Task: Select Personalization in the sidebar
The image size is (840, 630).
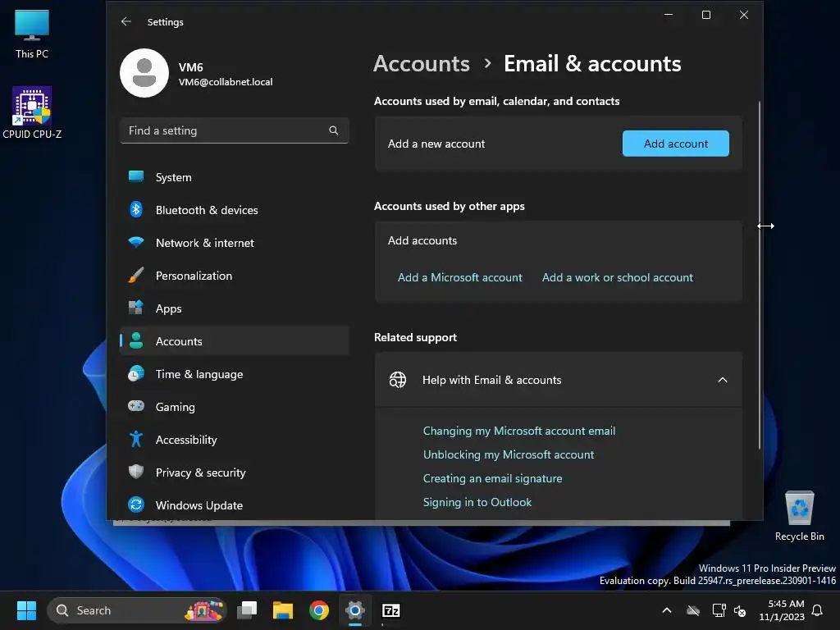Action: coord(235,276)
